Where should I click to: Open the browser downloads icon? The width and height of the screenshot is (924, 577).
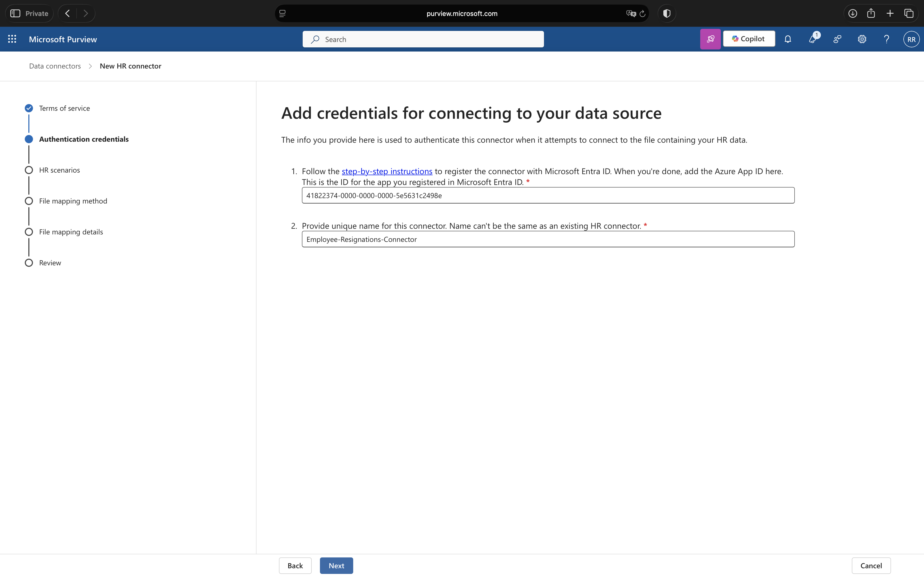point(852,13)
